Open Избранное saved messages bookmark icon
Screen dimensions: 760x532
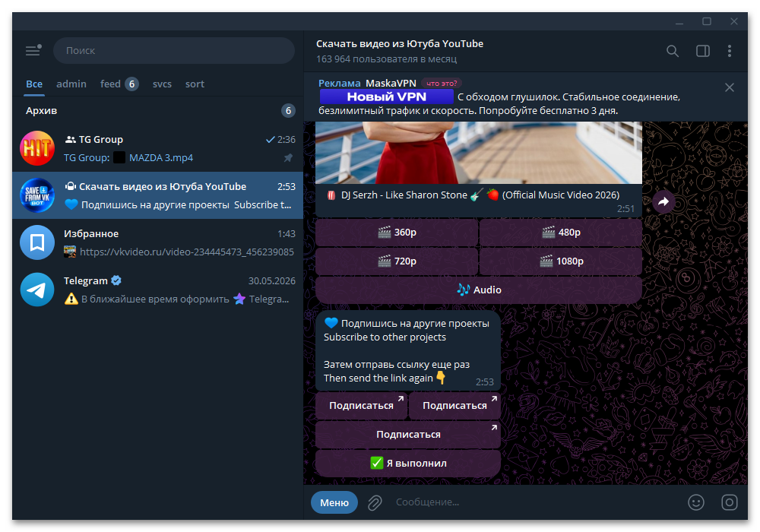37,242
